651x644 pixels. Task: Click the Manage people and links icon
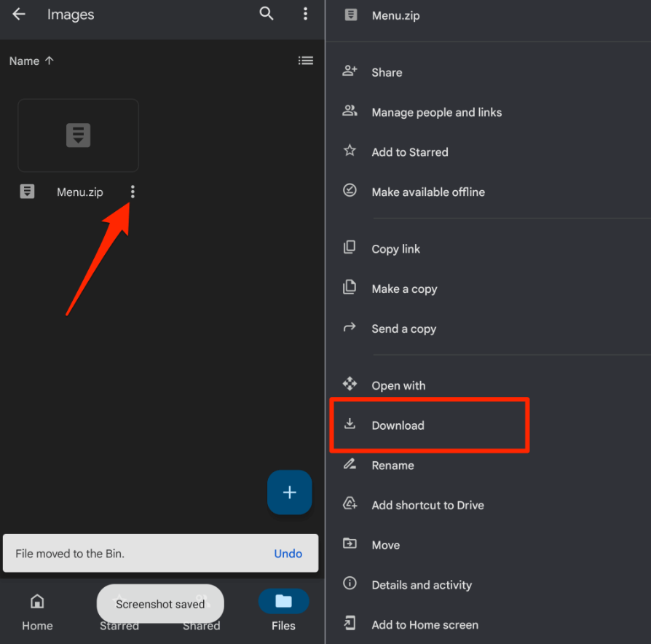pyautogui.click(x=350, y=111)
